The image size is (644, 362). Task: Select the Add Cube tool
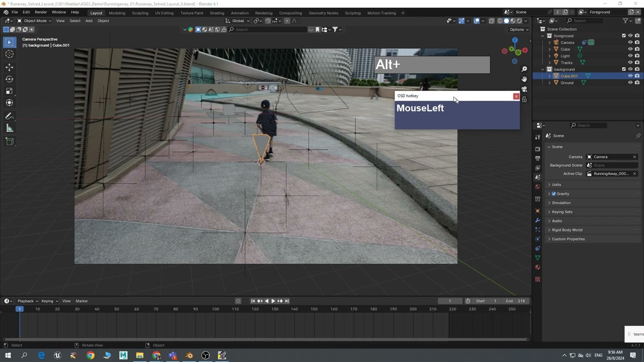coord(9,142)
